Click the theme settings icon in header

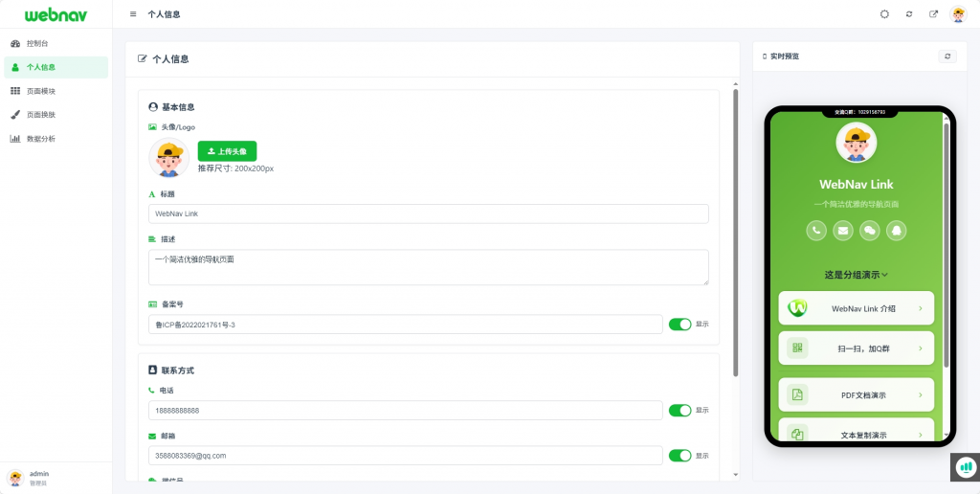pos(884,14)
